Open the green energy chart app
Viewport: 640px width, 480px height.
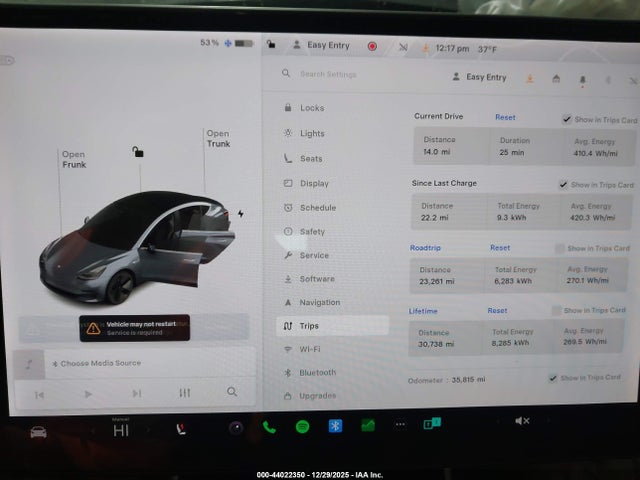point(368,425)
